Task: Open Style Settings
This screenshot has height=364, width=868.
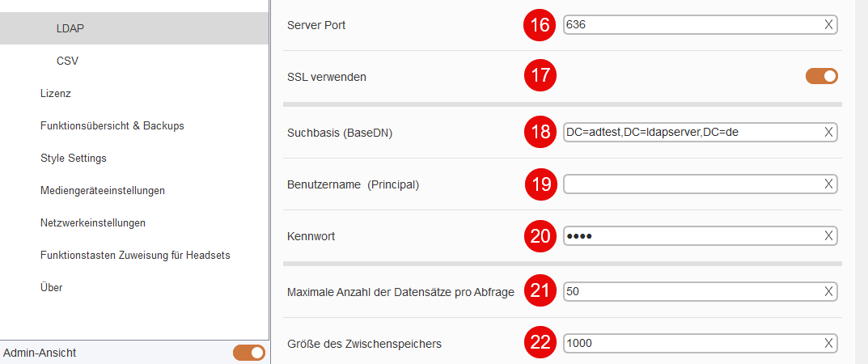Action: pyautogui.click(x=73, y=159)
